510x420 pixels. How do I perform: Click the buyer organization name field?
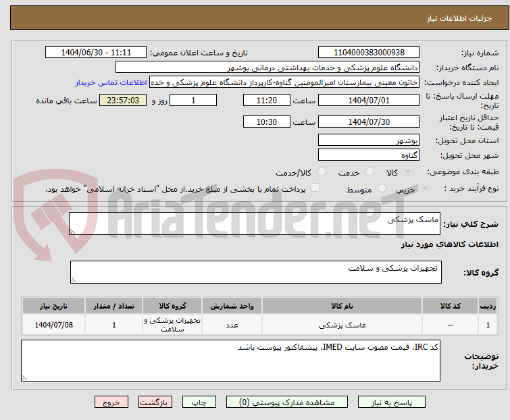(267, 68)
